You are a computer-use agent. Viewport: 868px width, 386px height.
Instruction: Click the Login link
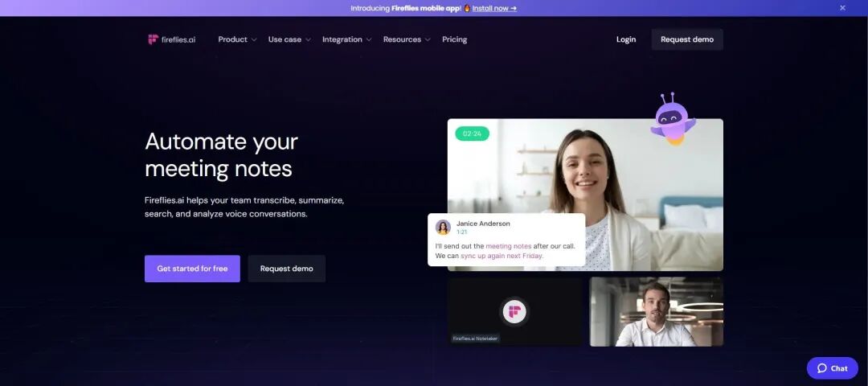[x=626, y=39]
